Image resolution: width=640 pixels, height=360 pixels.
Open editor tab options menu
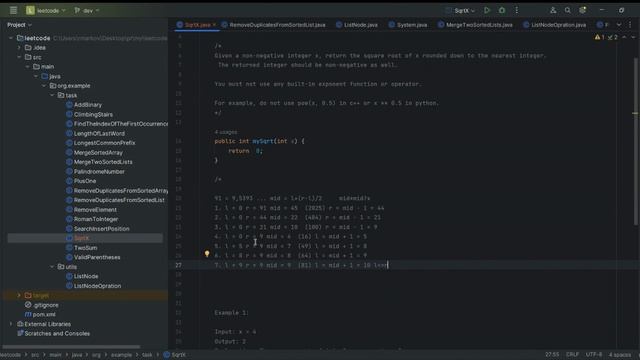pyautogui.click(x=630, y=25)
